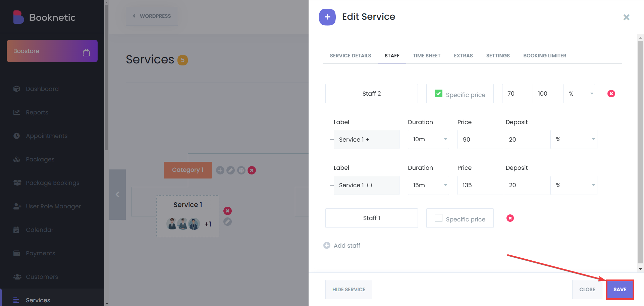This screenshot has width=644, height=306.
Task: Open deposit type dropdown for Service 1 ++
Action: click(574, 185)
